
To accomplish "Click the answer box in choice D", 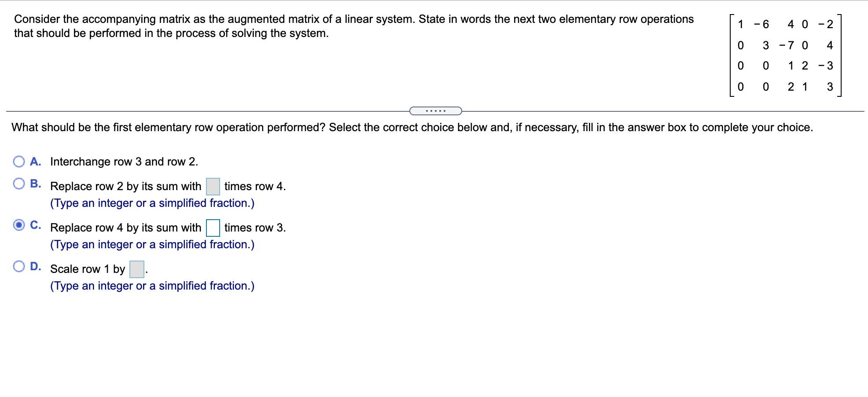I will tap(136, 269).
